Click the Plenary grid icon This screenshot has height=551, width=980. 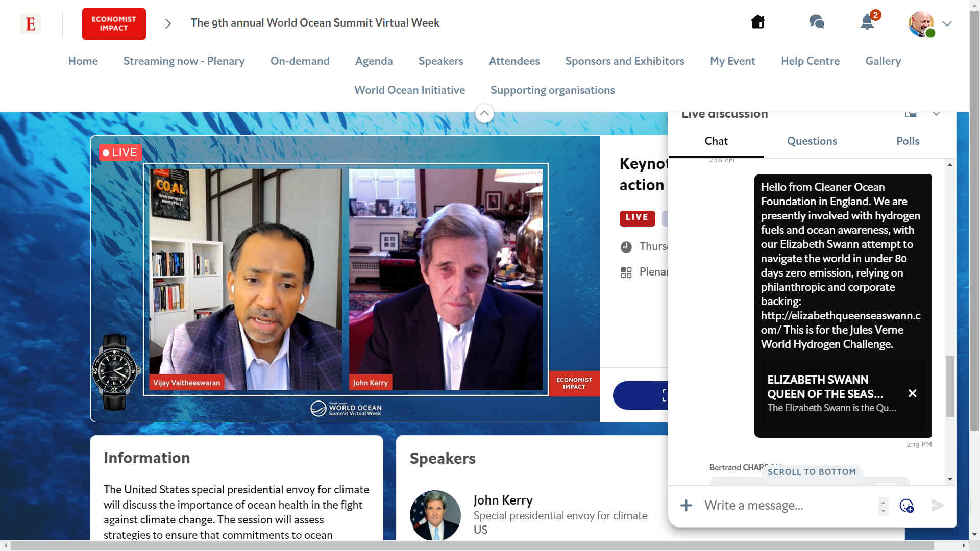tap(626, 272)
